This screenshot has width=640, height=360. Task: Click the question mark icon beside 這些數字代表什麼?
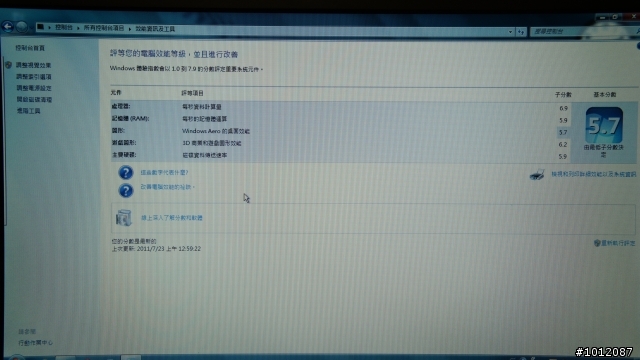[126, 172]
